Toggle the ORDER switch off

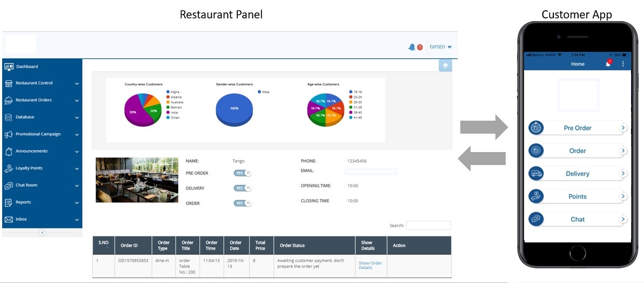[243, 203]
